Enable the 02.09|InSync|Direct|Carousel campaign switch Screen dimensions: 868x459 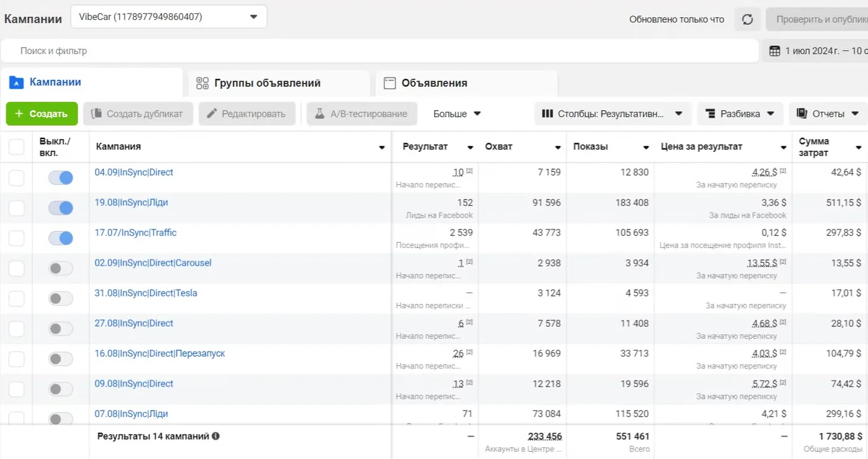pyautogui.click(x=61, y=269)
